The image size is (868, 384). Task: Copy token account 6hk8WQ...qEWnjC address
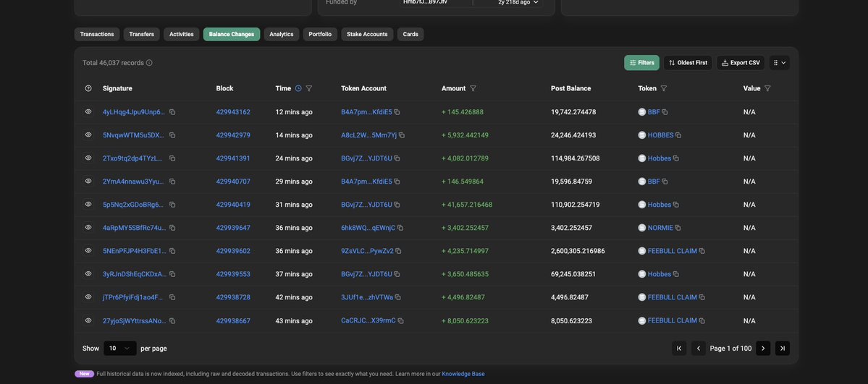[400, 228]
